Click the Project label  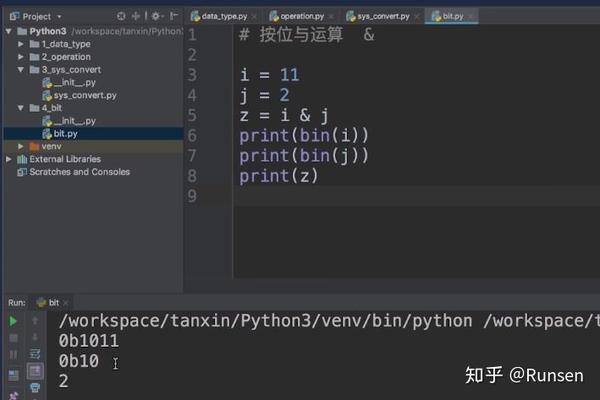(36, 17)
